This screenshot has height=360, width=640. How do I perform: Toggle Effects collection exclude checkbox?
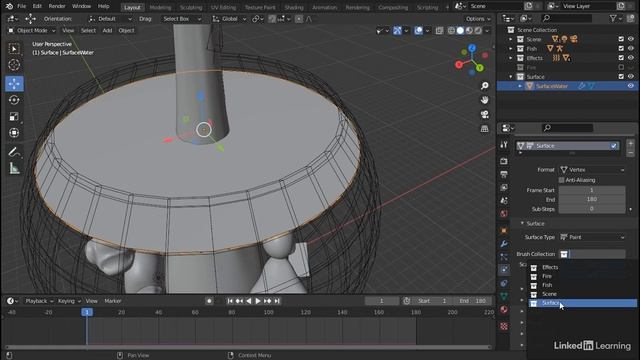coord(621,58)
